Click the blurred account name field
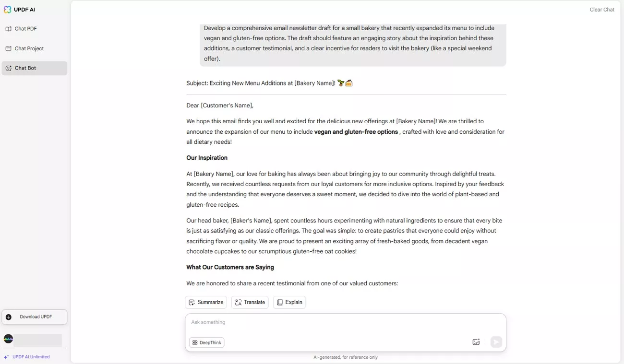This screenshot has width=624, height=364. tap(38, 340)
